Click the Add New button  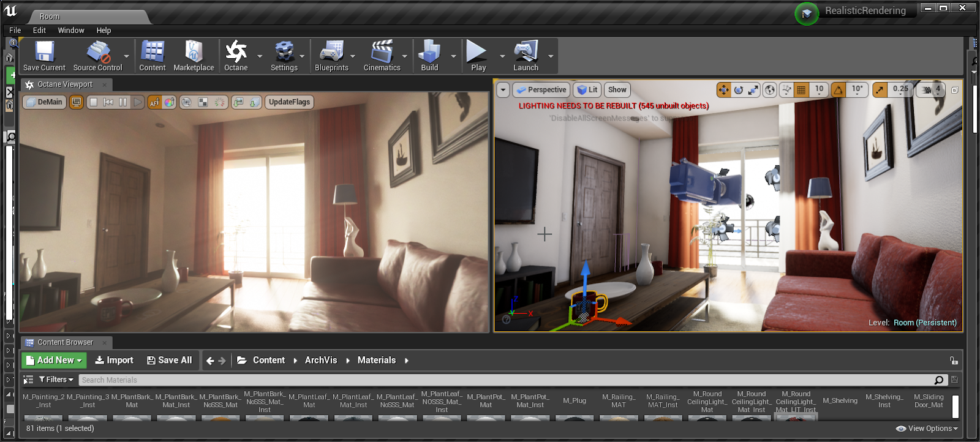click(55, 361)
